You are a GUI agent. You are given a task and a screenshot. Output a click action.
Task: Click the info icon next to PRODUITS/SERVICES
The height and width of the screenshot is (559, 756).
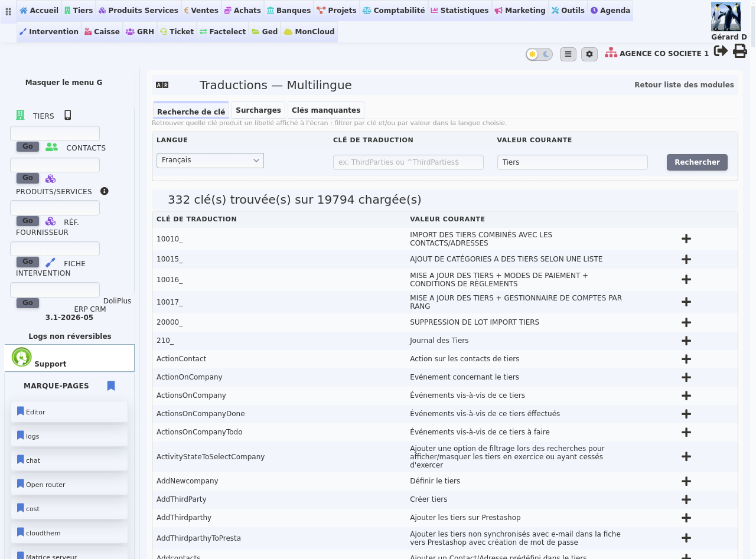105,191
